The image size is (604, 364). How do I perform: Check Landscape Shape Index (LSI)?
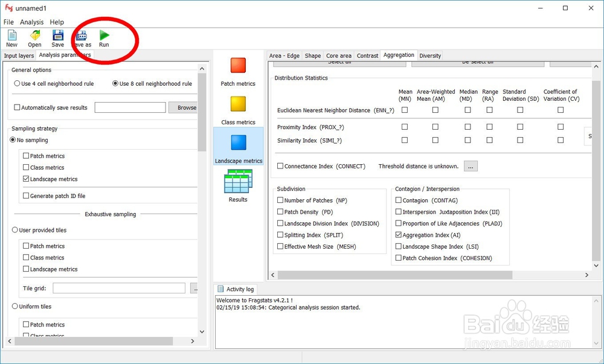coord(399,246)
